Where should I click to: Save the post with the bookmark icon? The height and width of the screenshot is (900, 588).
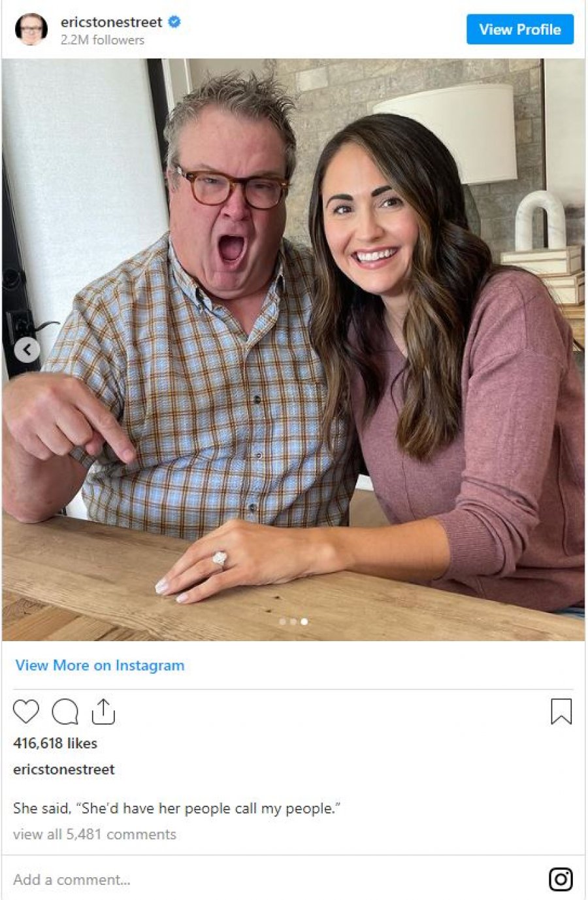pos(561,712)
